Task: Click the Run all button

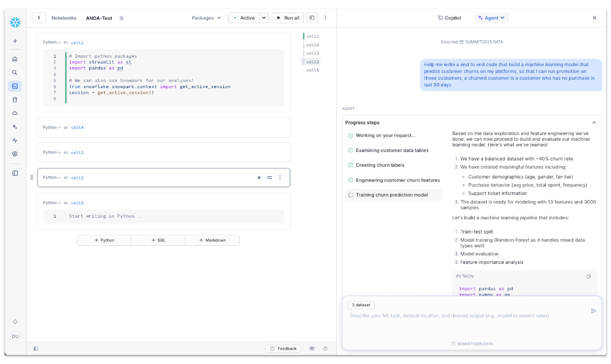Action: click(288, 18)
